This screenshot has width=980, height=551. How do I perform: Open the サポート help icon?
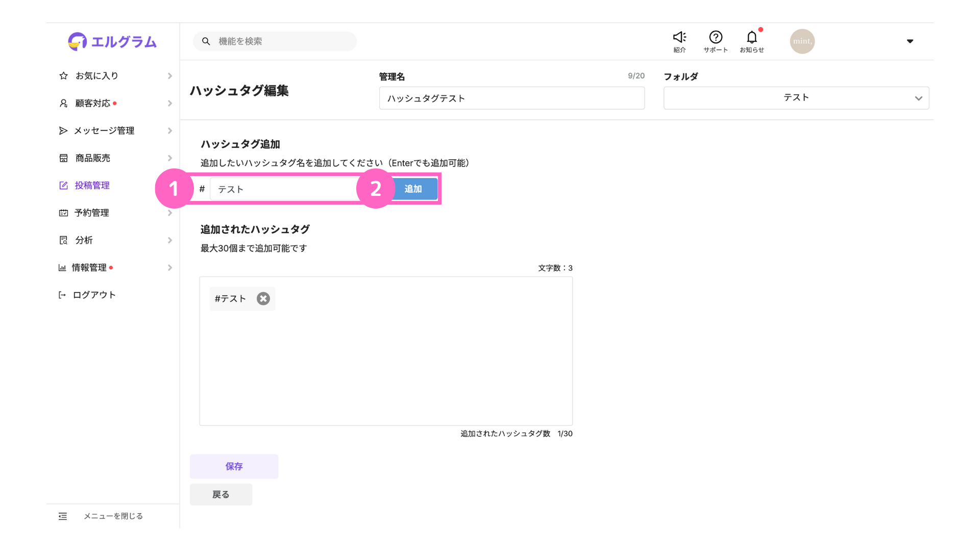pyautogui.click(x=716, y=37)
